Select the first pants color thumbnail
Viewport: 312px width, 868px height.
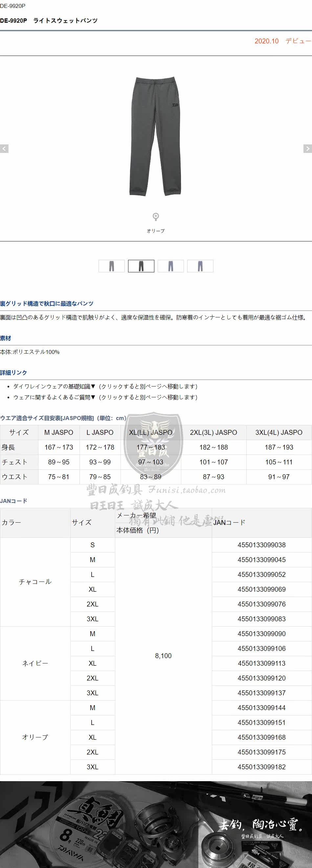tap(112, 266)
